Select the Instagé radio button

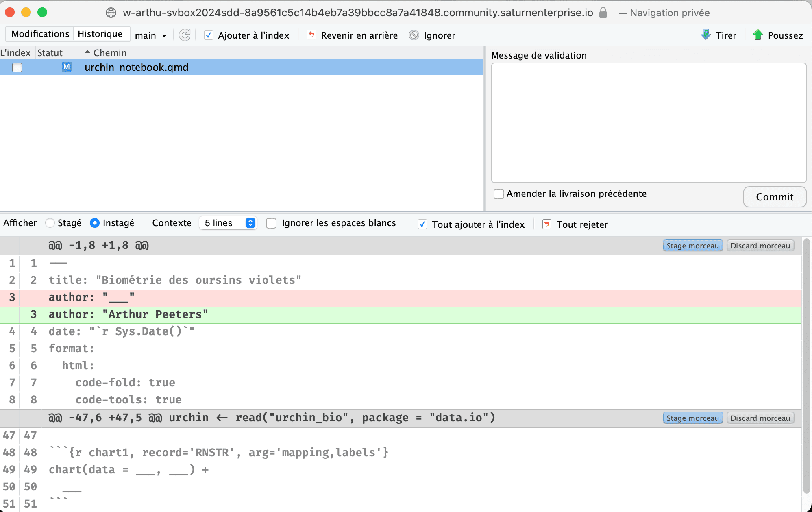(x=95, y=223)
